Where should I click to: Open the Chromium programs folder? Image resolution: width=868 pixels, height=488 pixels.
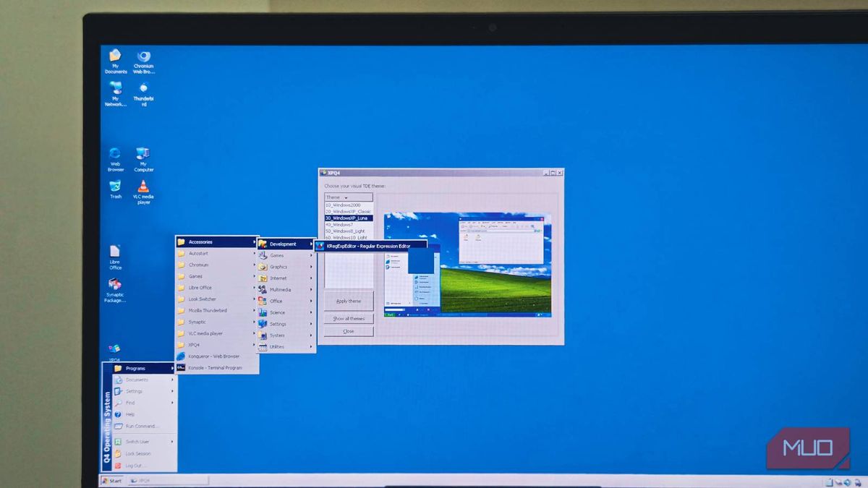pos(217,265)
